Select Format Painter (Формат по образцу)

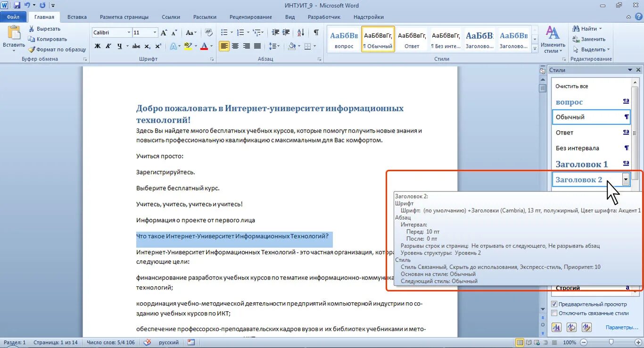pos(57,50)
